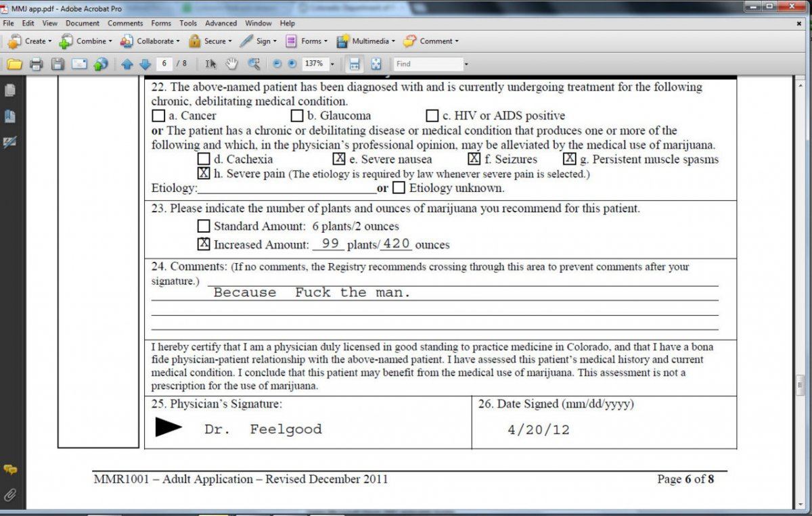Show one full page with fit-page icon
The width and height of the screenshot is (812, 516).
coord(376,64)
